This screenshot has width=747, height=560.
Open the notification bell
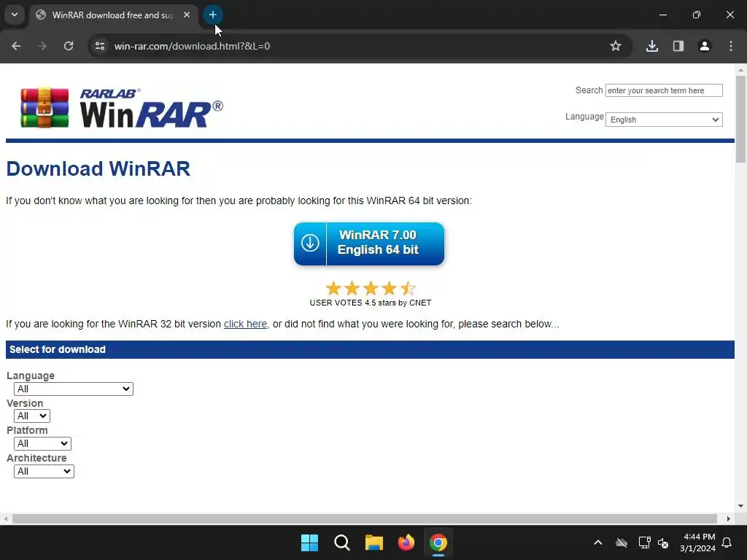coord(727,542)
